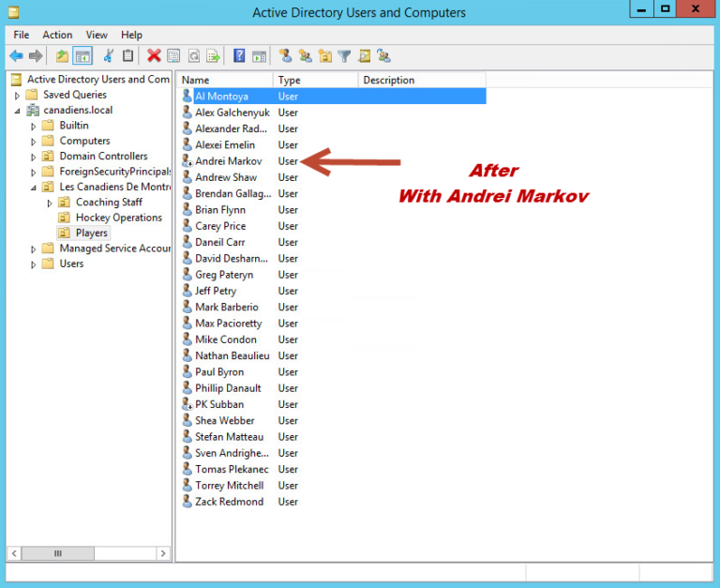720x588 pixels.
Task: Open the Action menu
Action: click(x=57, y=35)
